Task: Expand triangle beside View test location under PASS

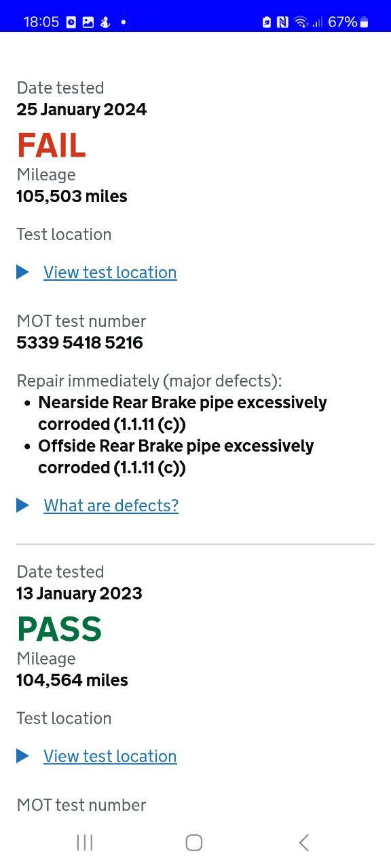Action: 22,756
